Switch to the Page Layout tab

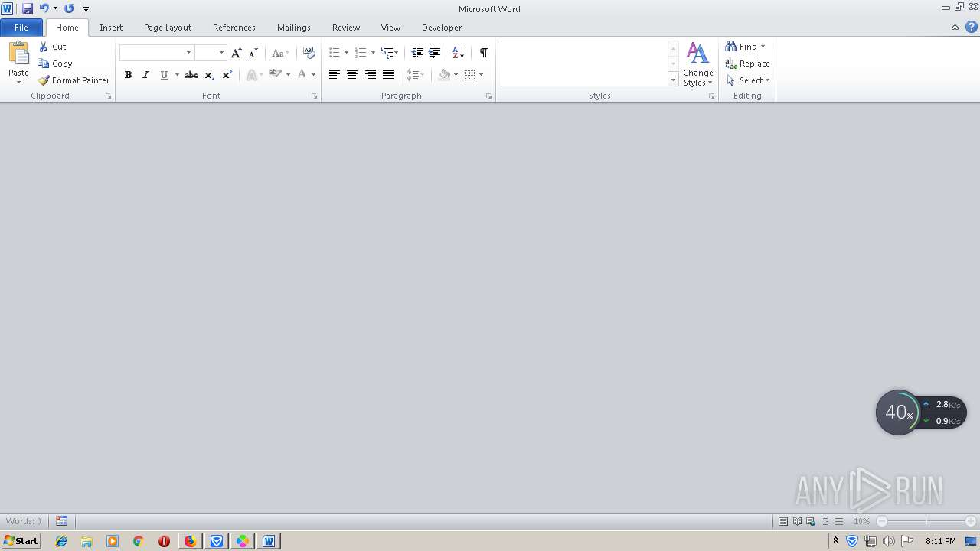(x=168, y=28)
